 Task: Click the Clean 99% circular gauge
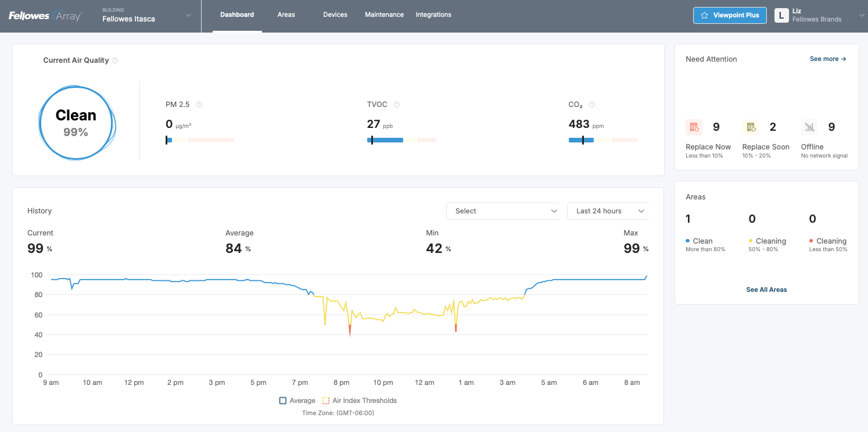77,123
